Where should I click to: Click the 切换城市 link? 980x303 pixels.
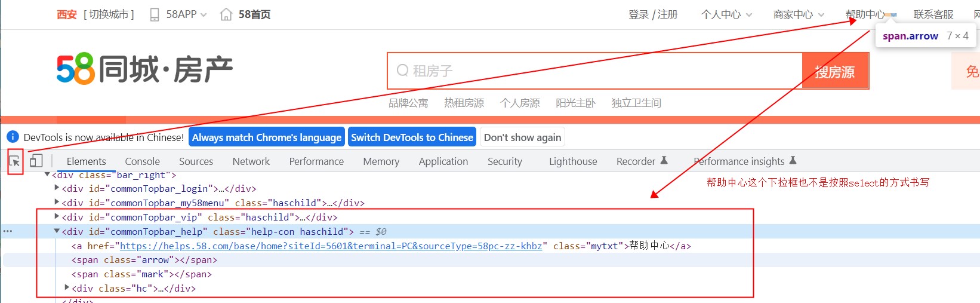click(x=109, y=14)
